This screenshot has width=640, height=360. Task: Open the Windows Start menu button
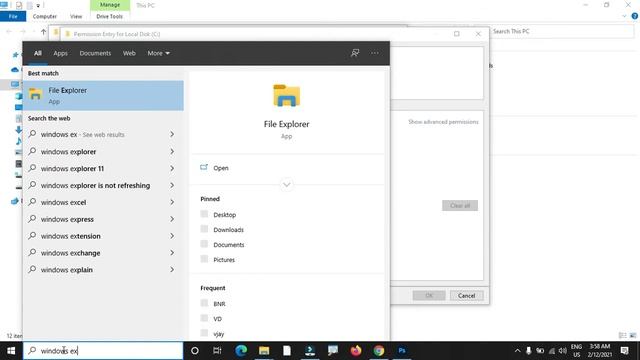(x=11, y=351)
